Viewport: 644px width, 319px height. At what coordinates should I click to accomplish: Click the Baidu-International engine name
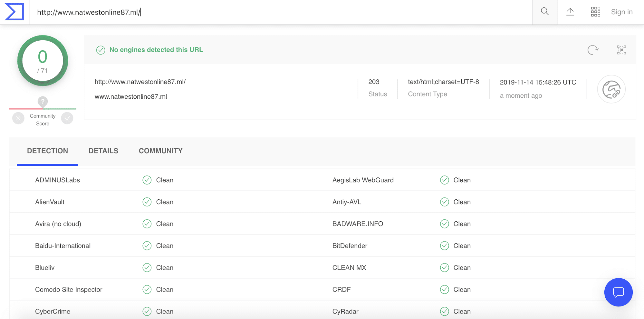(x=63, y=246)
